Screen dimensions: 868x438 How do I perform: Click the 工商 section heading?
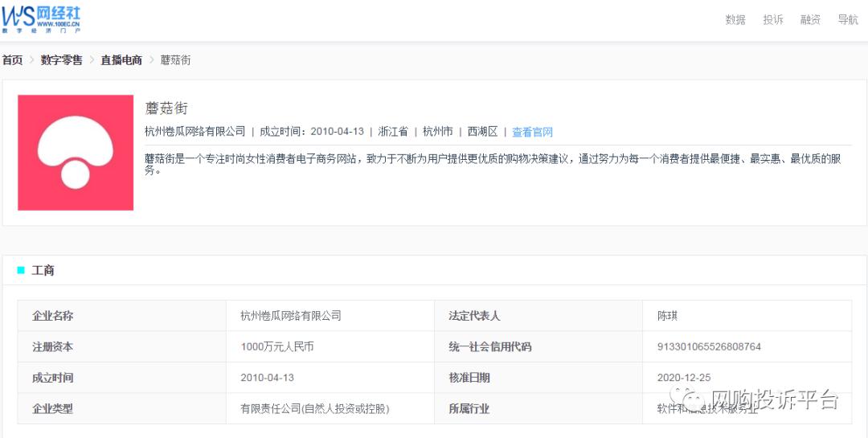click(x=43, y=271)
